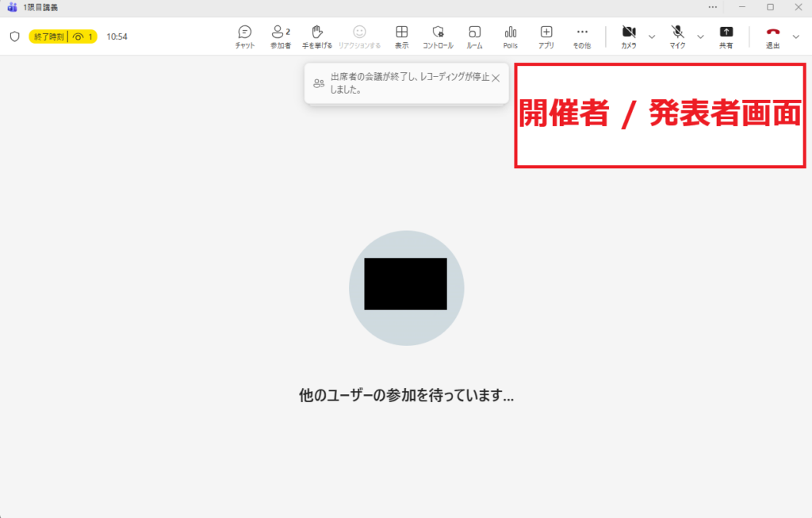The image size is (812, 518).
Task: Open the チャット (Chat) panel
Action: pyautogui.click(x=245, y=36)
